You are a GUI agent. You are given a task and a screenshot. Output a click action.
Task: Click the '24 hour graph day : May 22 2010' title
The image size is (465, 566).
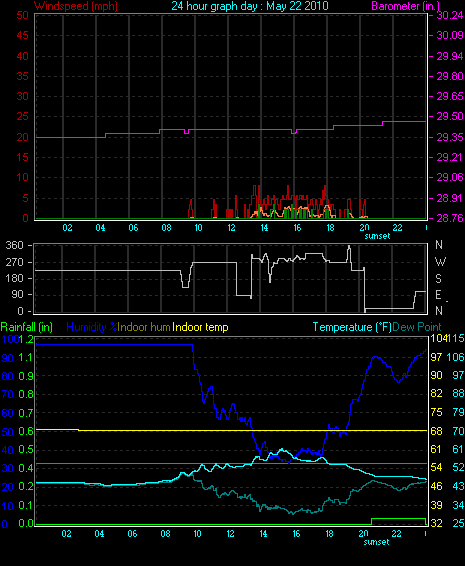250,6
